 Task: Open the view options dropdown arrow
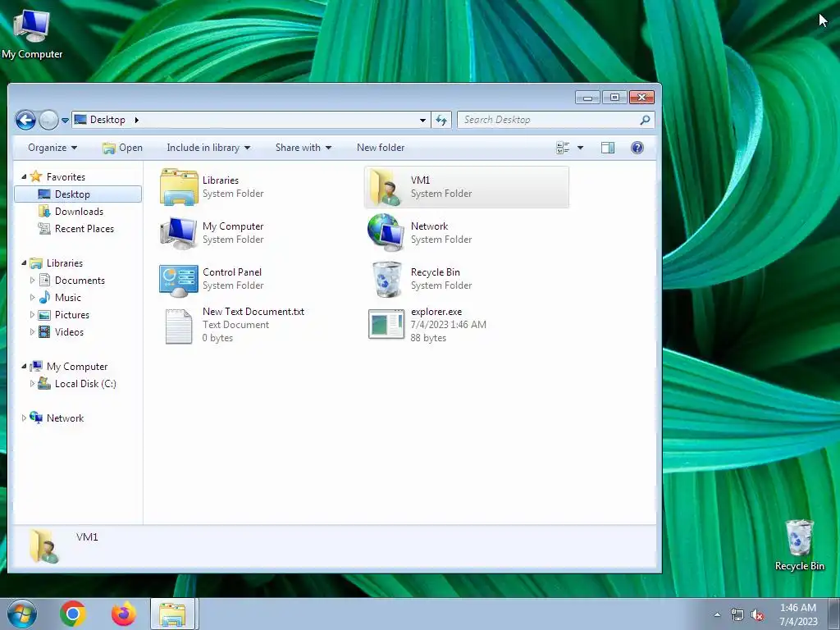click(580, 148)
